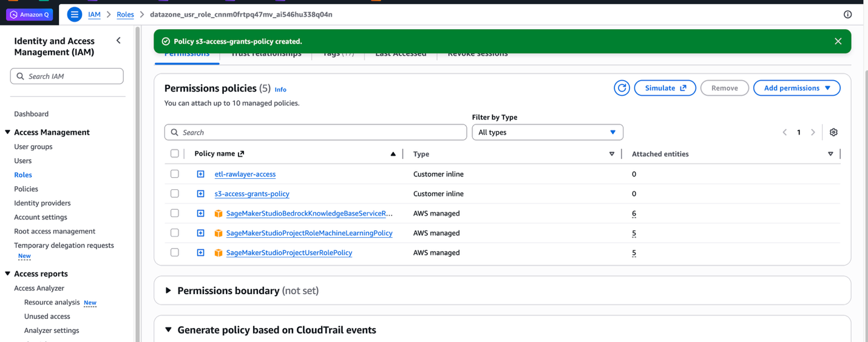
Task: Open Analyzer settings nav item
Action: [52, 330]
